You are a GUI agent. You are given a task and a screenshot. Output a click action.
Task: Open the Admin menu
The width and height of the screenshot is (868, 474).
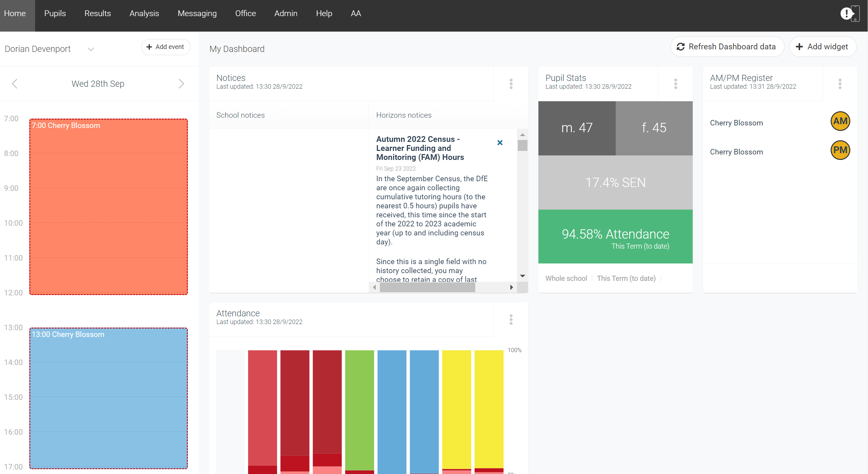pos(286,14)
